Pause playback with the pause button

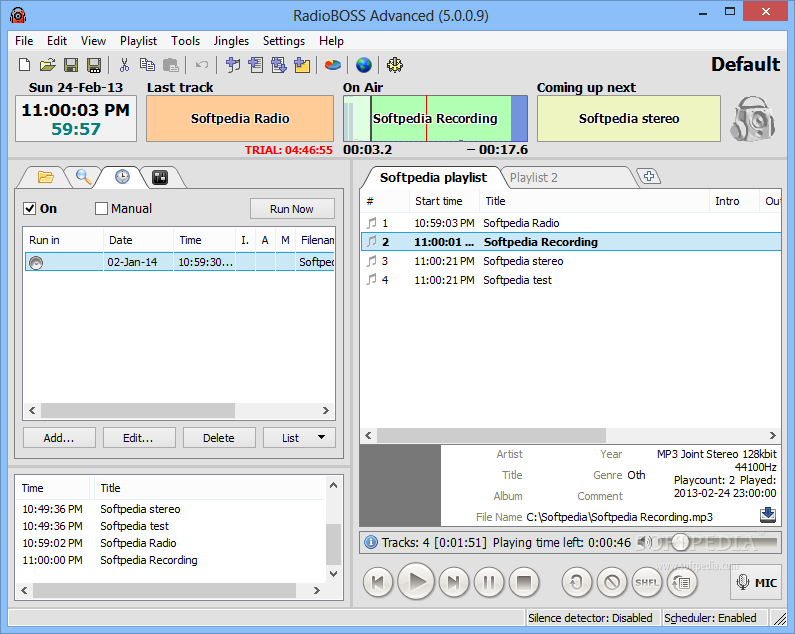[x=489, y=582]
